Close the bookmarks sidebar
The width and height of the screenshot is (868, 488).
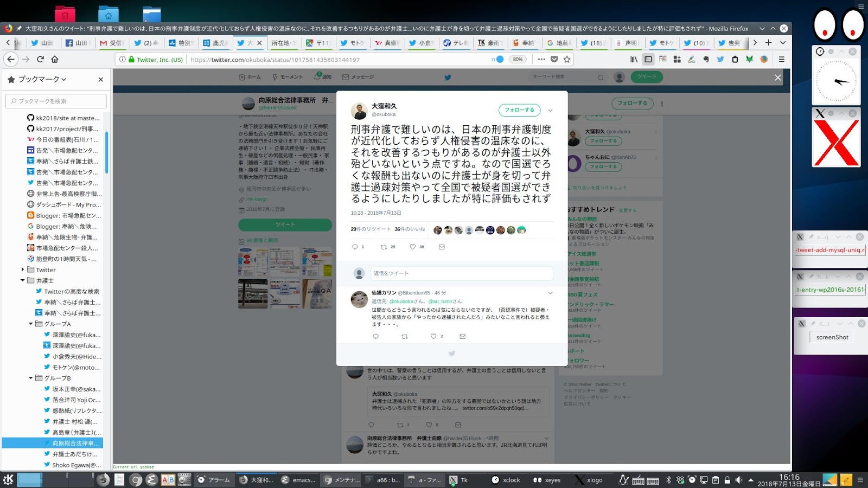(x=100, y=79)
